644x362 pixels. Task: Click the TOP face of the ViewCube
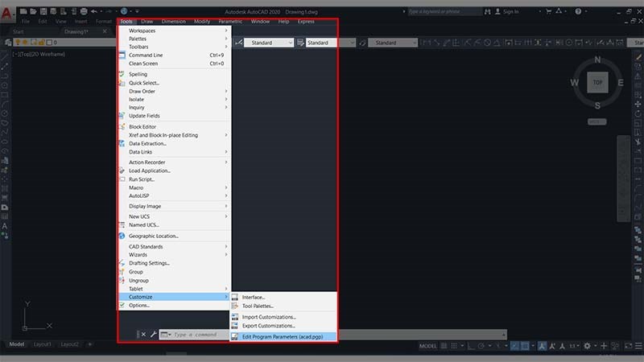pos(597,83)
